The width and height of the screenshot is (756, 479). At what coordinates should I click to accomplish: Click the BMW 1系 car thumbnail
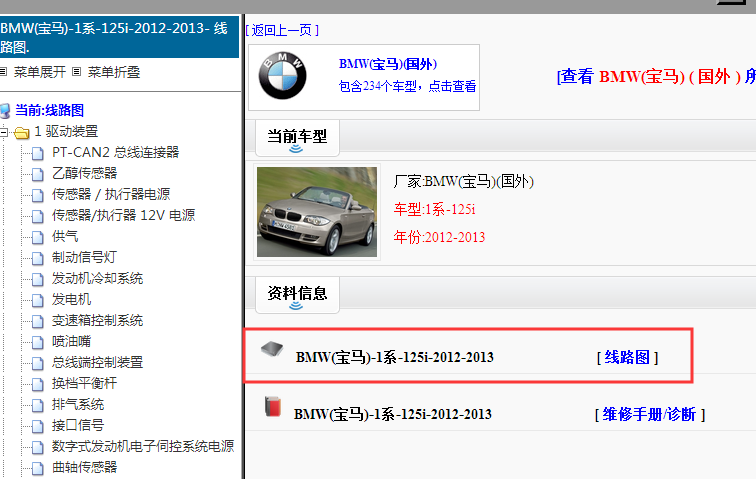(x=317, y=212)
